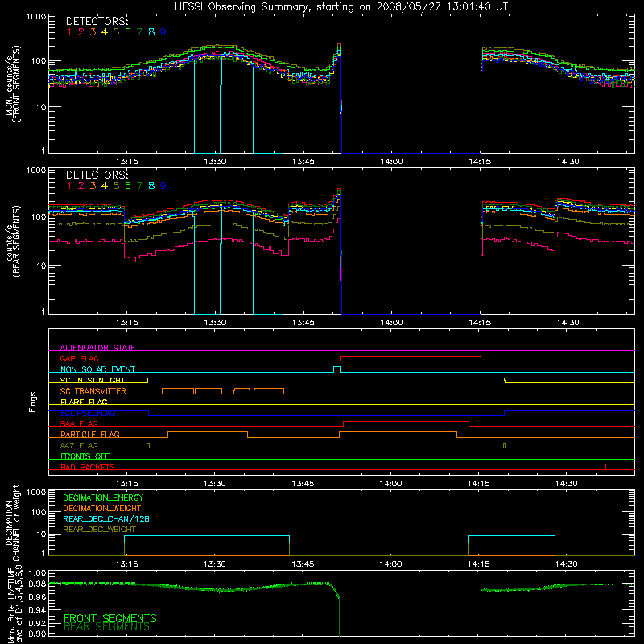644x644 pixels.
Task: Click the 'GAP FLAG' label
Action: [x=80, y=358]
